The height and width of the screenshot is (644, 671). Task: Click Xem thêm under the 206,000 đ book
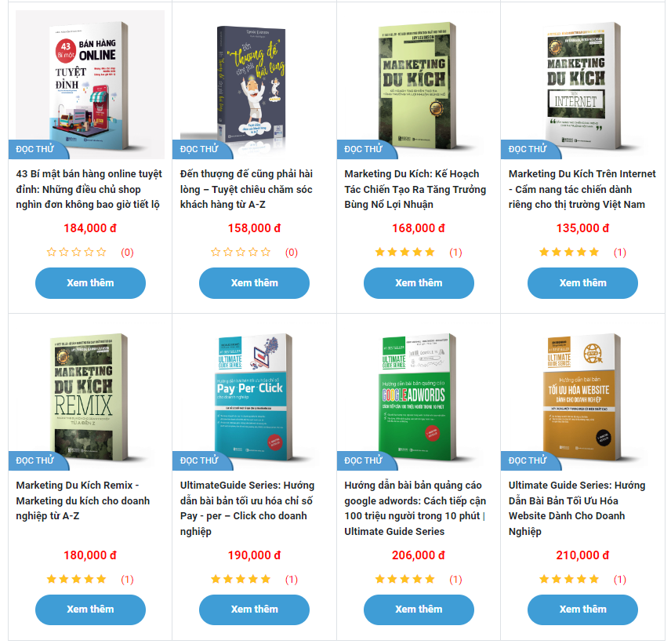[x=419, y=609]
